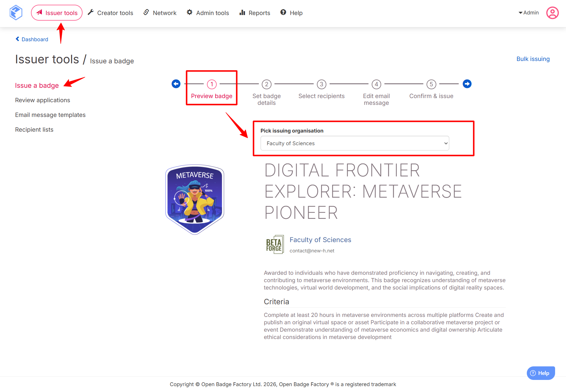Click the Dashboard back chevron link
The height and width of the screenshot is (392, 566).
(x=32, y=39)
